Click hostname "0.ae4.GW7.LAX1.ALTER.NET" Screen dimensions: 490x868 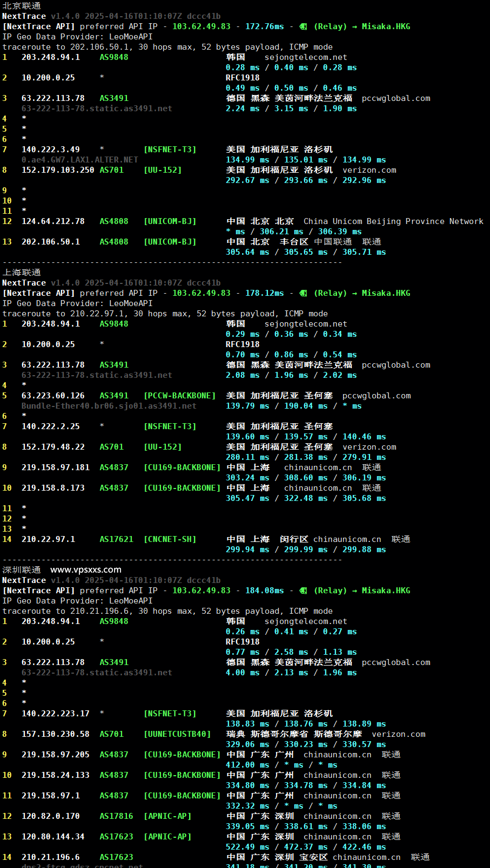pyautogui.click(x=80, y=160)
